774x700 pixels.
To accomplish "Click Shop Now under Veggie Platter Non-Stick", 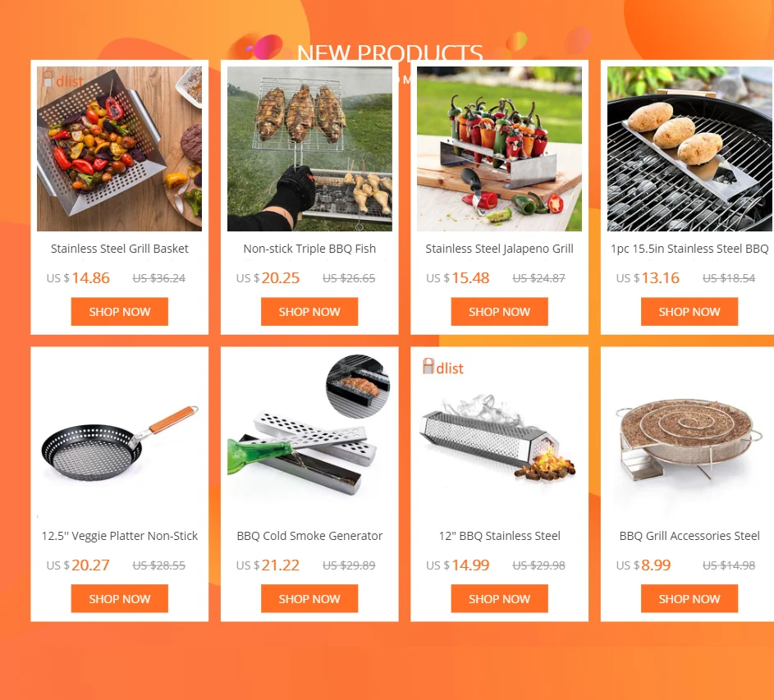I will coord(120,599).
